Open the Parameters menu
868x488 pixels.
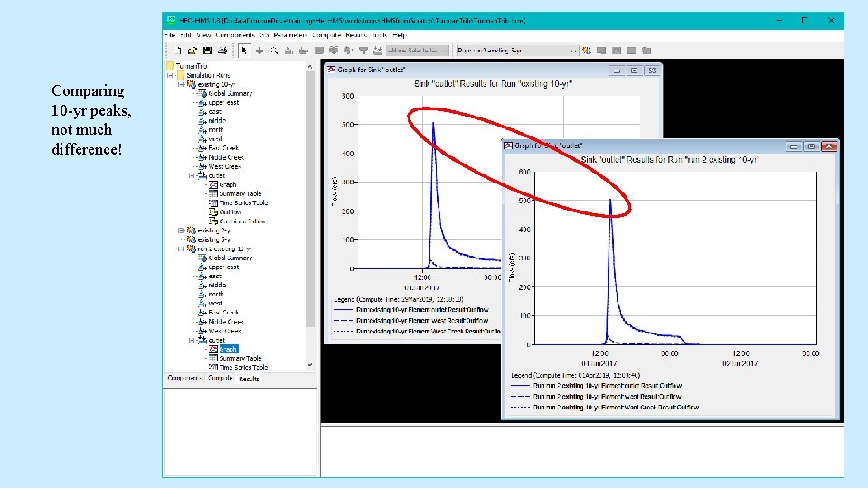pyautogui.click(x=290, y=35)
